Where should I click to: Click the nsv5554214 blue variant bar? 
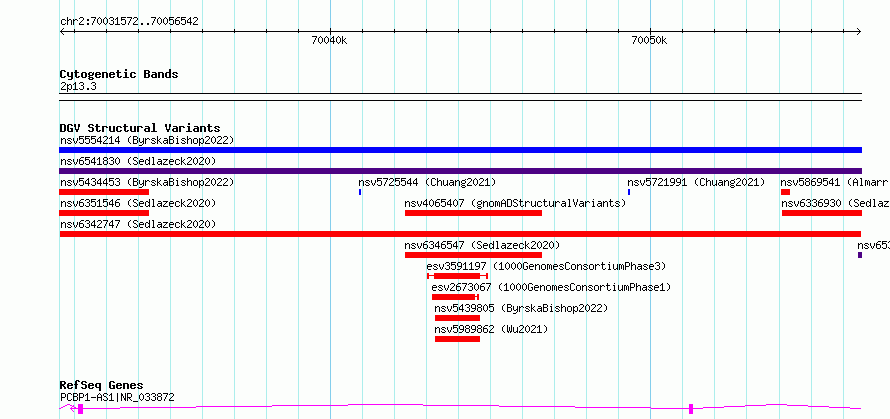pyautogui.click(x=460, y=150)
